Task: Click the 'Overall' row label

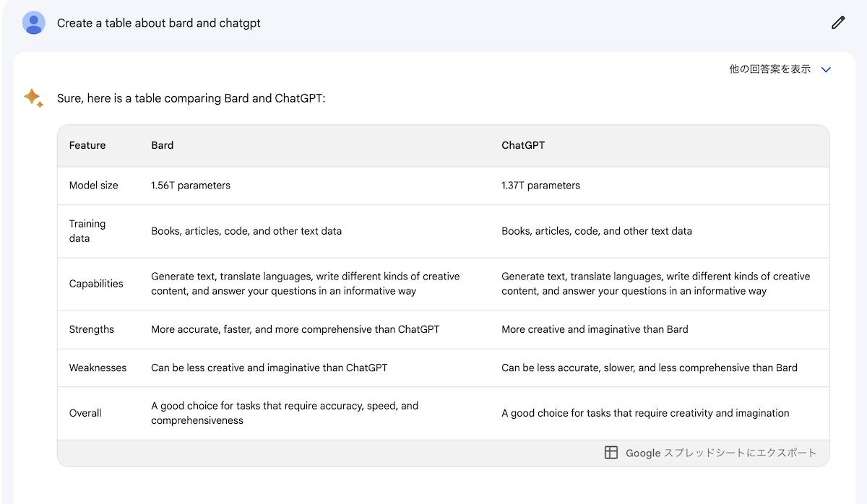Action: coord(85,413)
